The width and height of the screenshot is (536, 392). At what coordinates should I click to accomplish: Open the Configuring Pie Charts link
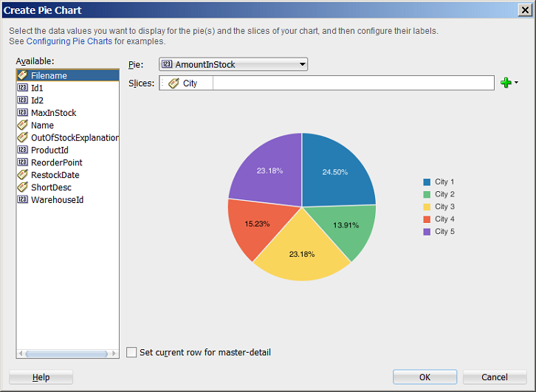coord(69,41)
